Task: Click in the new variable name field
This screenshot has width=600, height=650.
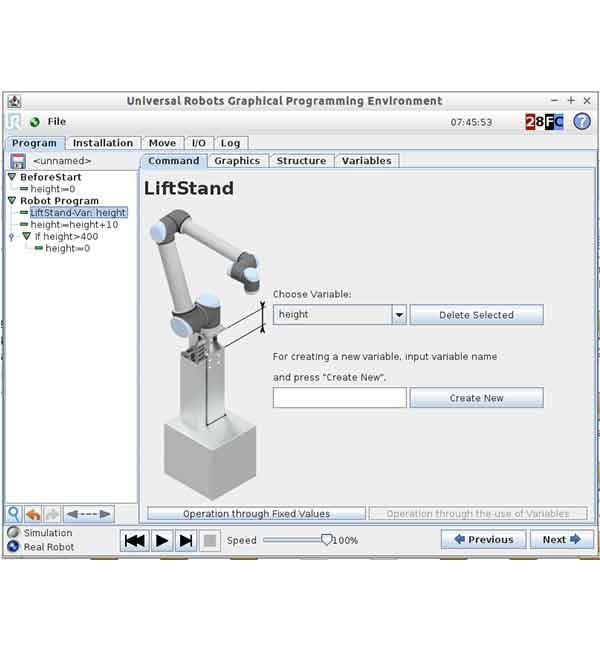Action: point(340,398)
